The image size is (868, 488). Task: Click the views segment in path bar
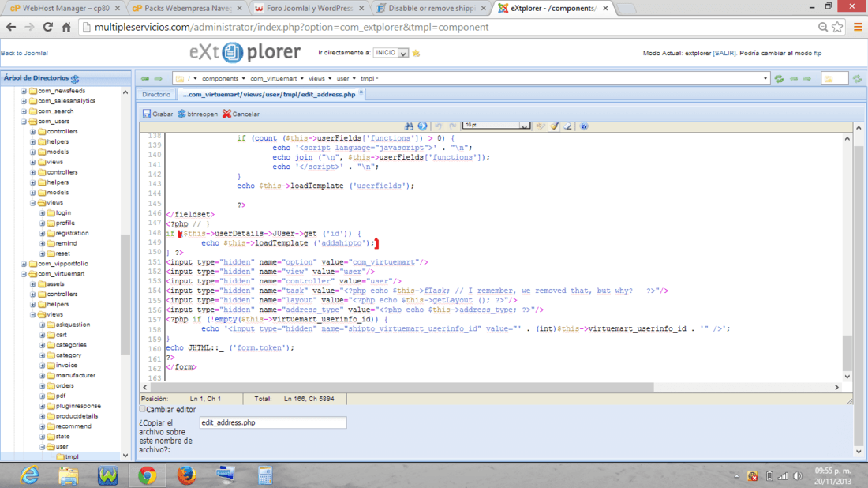tap(316, 79)
